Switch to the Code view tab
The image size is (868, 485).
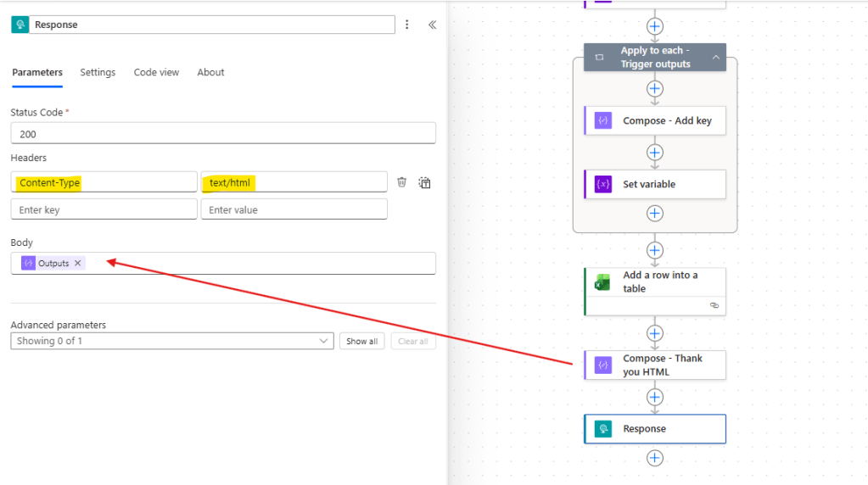[x=156, y=72]
